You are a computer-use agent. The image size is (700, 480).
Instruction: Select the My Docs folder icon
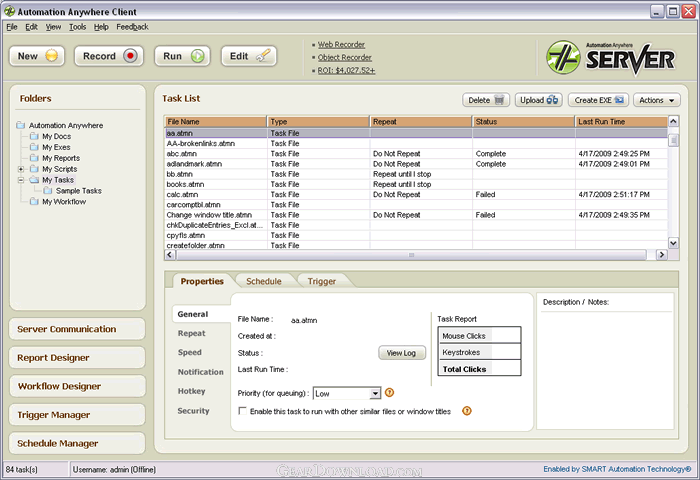(x=34, y=136)
